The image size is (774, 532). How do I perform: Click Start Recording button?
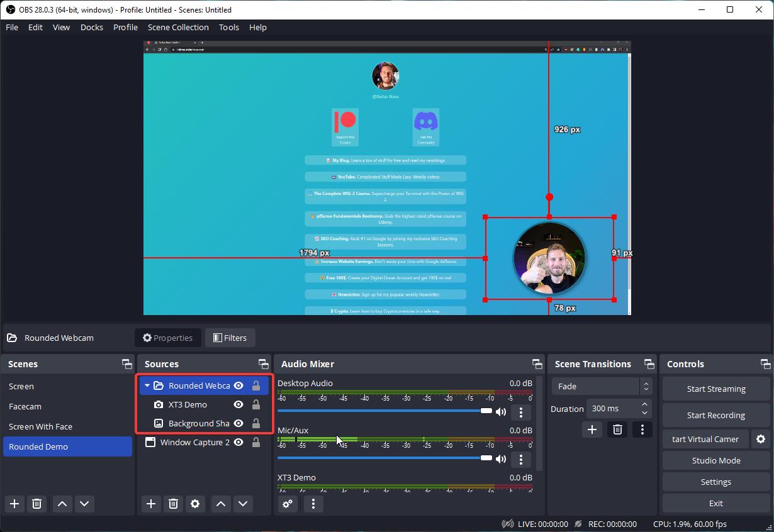[x=715, y=415]
